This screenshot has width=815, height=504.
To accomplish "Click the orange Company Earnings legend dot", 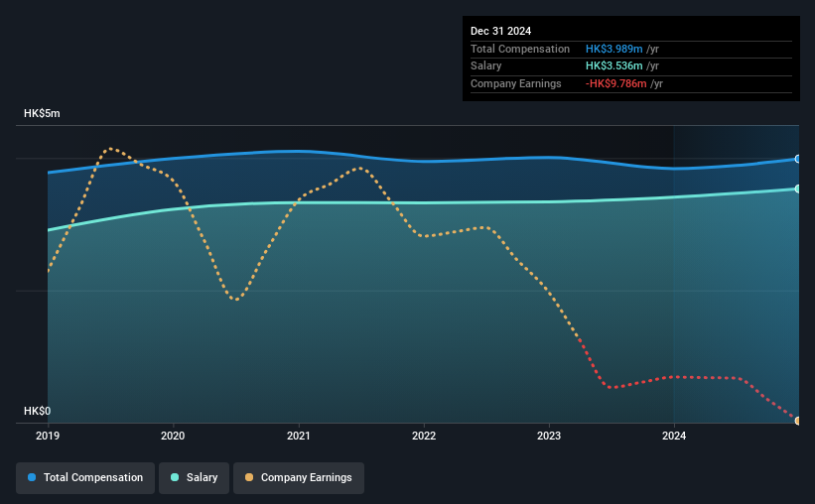I will point(249,477).
